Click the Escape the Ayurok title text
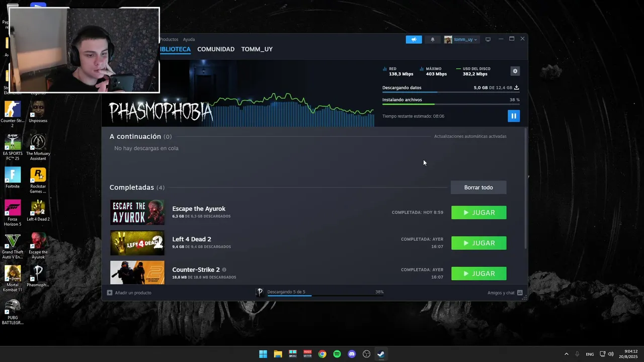This screenshot has height=362, width=644. click(x=199, y=209)
